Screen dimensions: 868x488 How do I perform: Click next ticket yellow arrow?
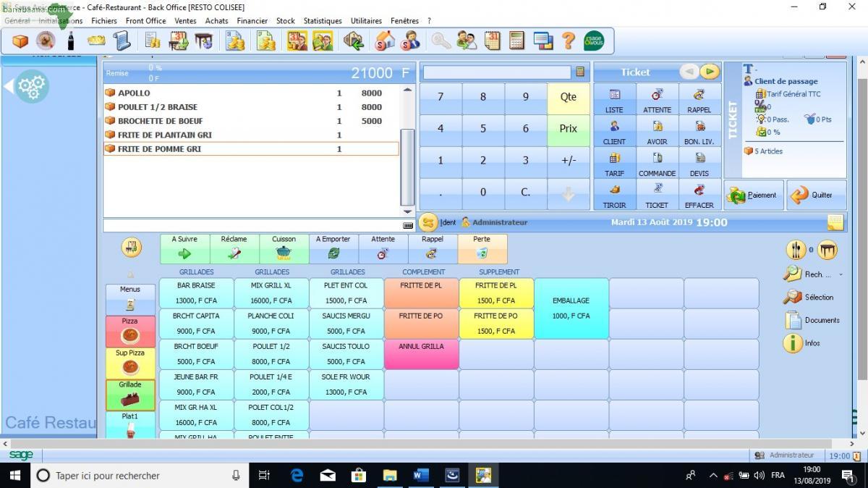pyautogui.click(x=710, y=72)
